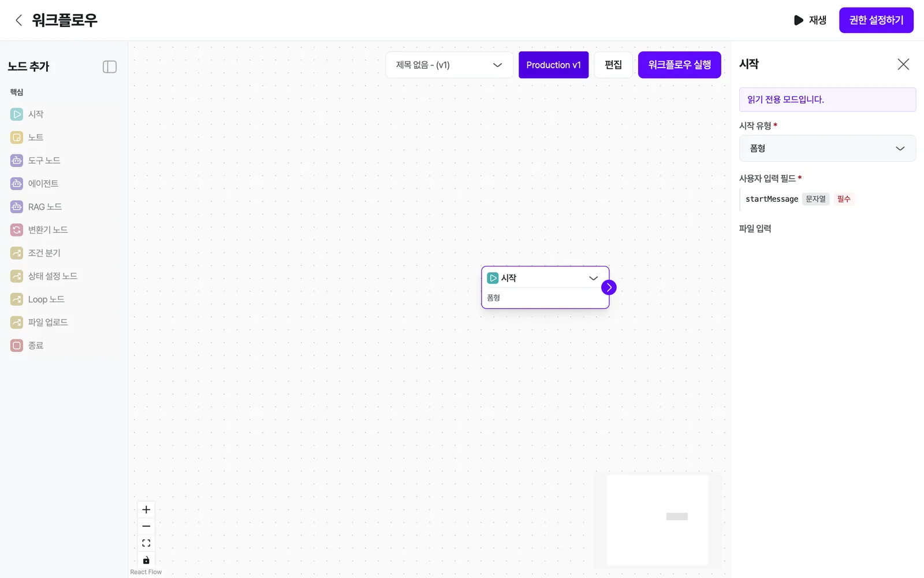Go back with the arrow beside 워크플로우
Screen dimensions: 924x578
coord(18,20)
